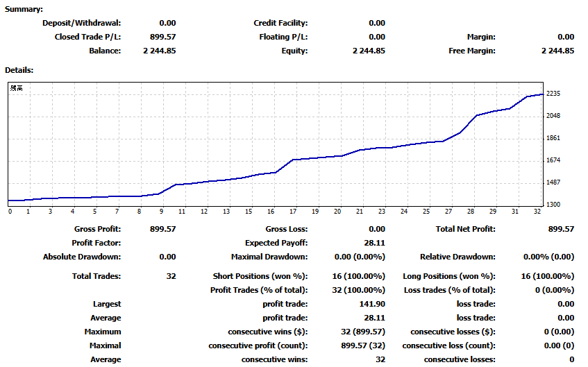Screen dimensions: 588x367
Task: Select Largest profit trade value 141.90
Action: coord(372,304)
